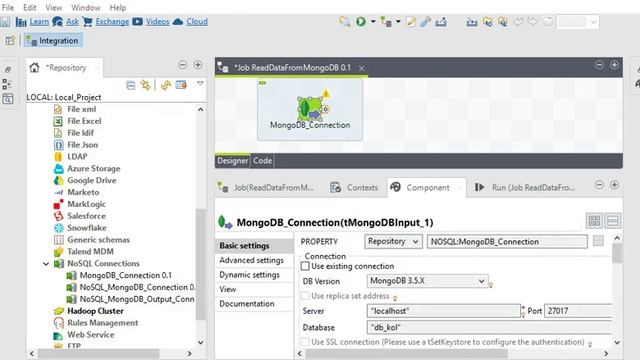This screenshot has width=640, height=360.
Task: Toggle Use existing connection checkbox
Action: tap(305, 266)
